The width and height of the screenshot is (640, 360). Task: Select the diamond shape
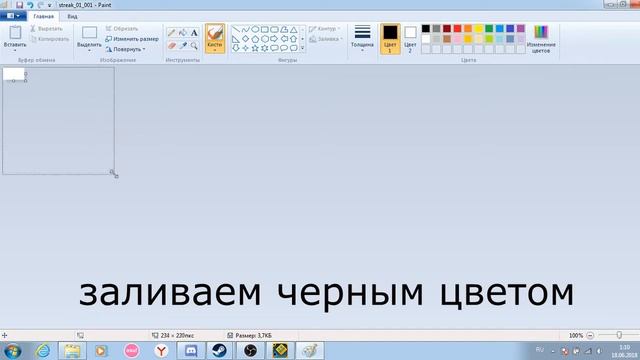tap(245, 39)
